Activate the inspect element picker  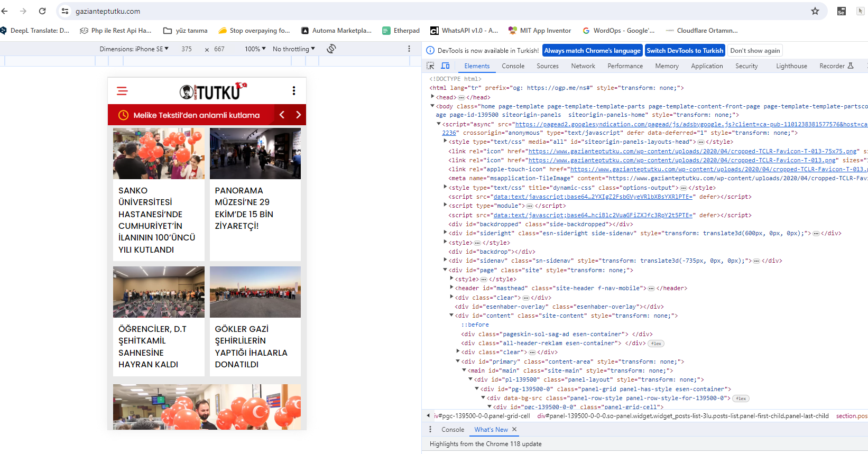point(431,66)
